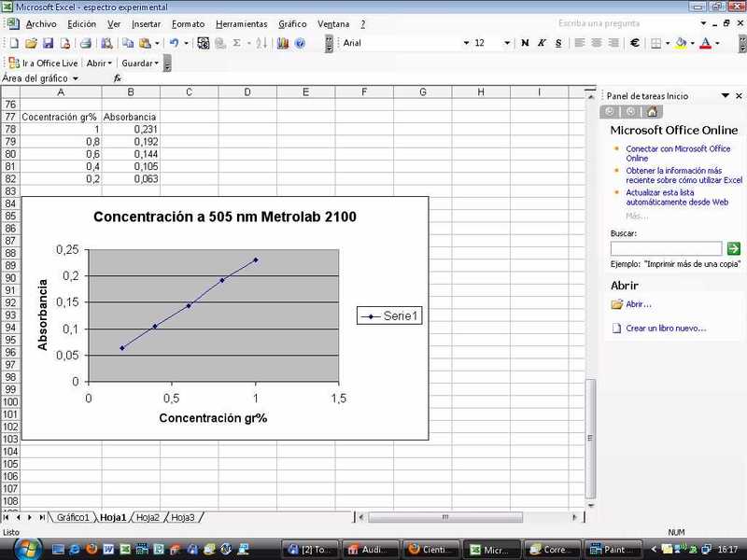Switch to the Hoja2 sheet tab
747x560 pixels.
pos(148,517)
